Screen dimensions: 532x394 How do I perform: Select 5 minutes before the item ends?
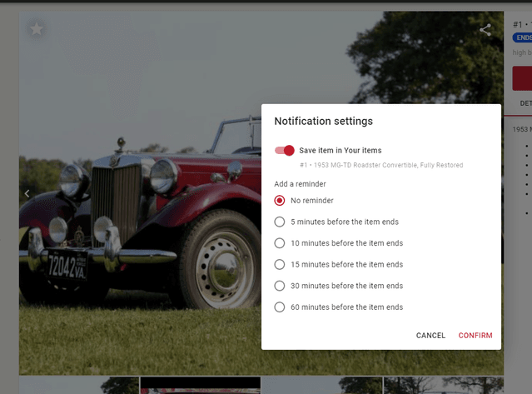point(280,222)
